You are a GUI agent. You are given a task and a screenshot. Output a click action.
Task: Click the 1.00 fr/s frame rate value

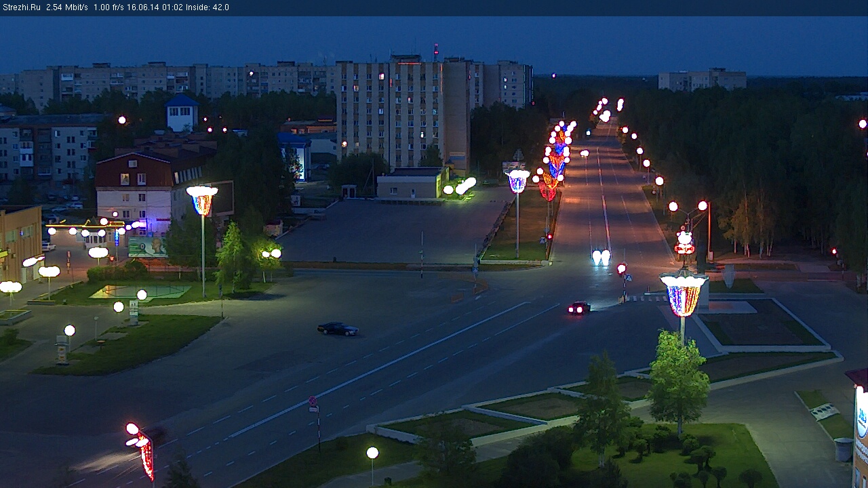click(x=108, y=7)
